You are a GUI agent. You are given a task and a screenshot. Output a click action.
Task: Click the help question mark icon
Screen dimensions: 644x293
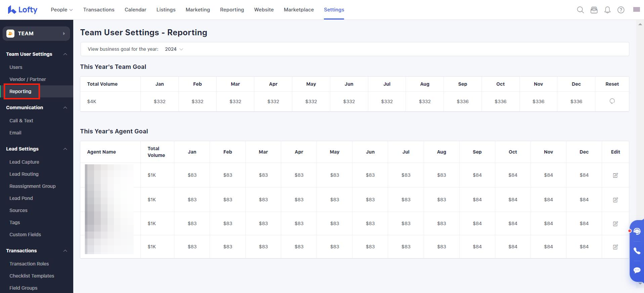[621, 10]
